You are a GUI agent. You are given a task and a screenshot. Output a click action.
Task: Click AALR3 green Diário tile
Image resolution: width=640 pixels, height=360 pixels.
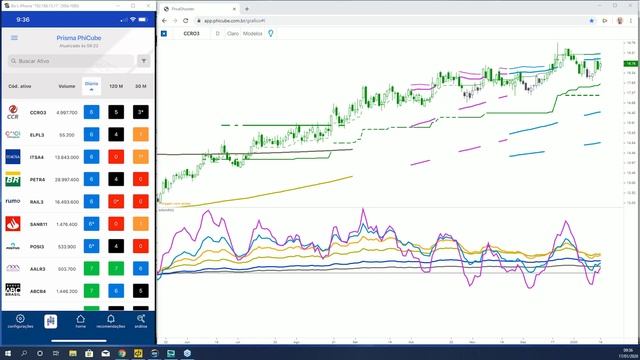tap(91, 268)
